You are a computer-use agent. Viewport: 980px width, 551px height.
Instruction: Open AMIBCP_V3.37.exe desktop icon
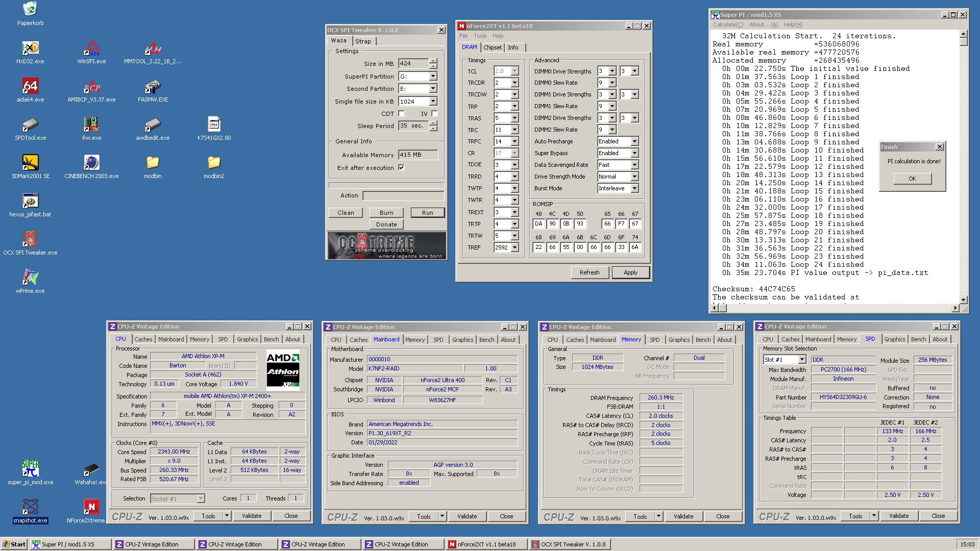tap(91, 86)
